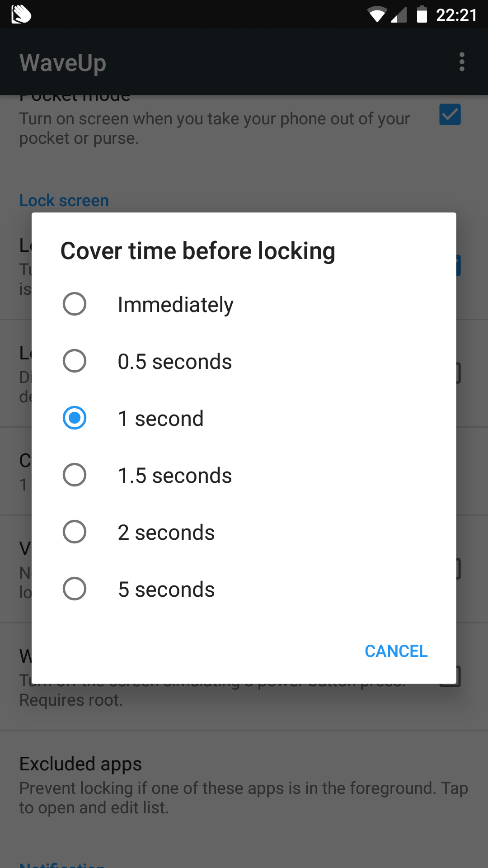488x868 pixels.
Task: Tap the '5 seconds' option label
Action: 166,590
